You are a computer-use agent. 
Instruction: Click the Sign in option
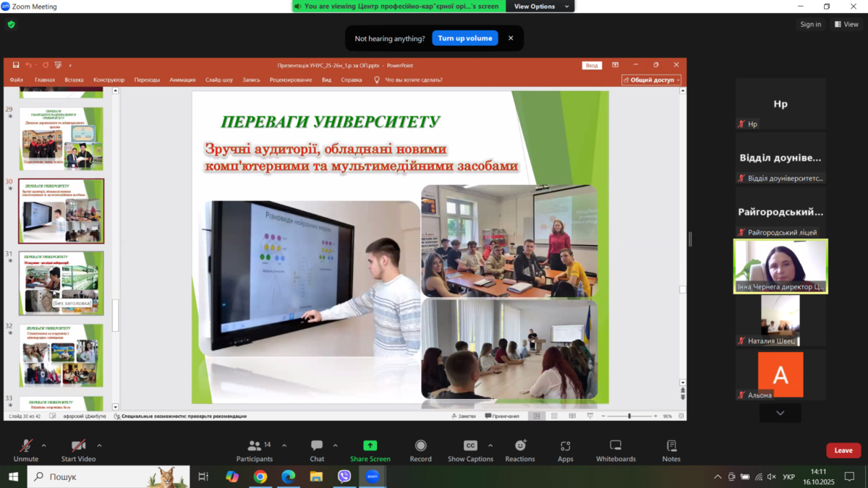(x=810, y=25)
